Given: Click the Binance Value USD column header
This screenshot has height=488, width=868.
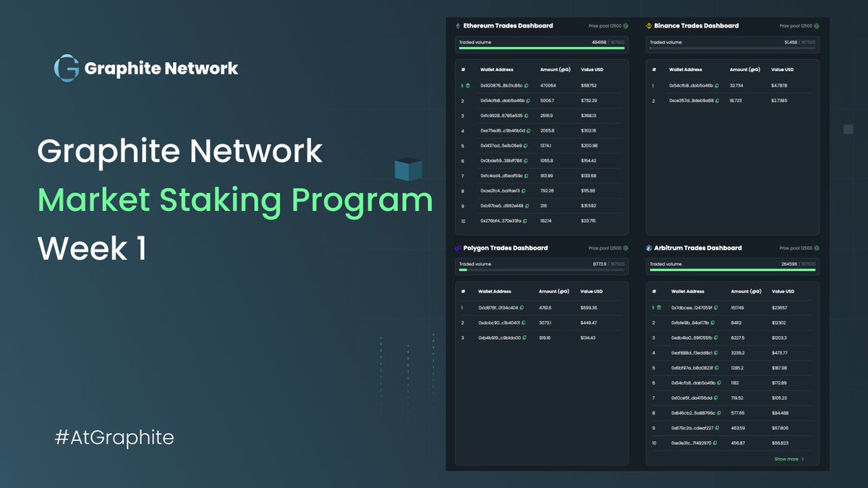Looking at the screenshot, I should 783,70.
